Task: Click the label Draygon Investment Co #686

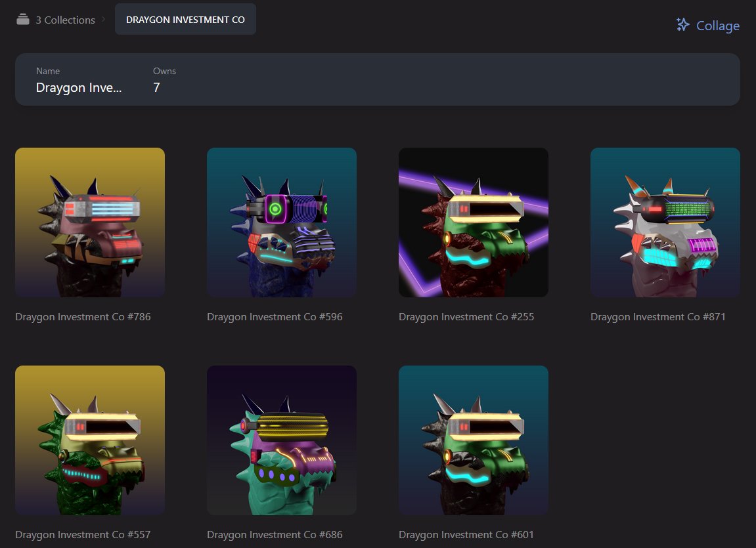Action: pyautogui.click(x=275, y=534)
